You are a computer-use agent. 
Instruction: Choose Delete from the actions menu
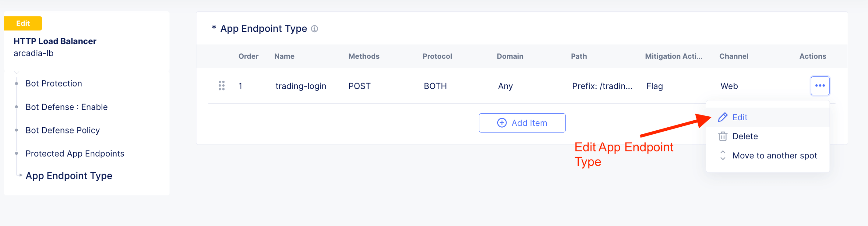[x=745, y=136]
